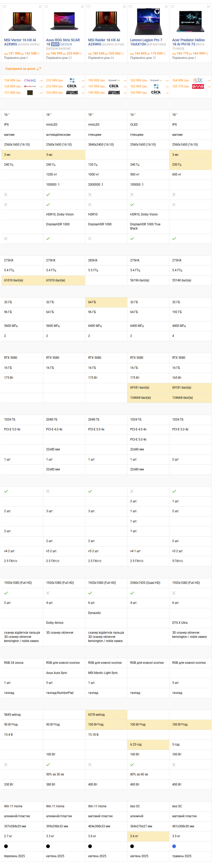Click the DisplayHDR 1000 True Black cell
Screen dimensions: 213x868
click(148, 226)
